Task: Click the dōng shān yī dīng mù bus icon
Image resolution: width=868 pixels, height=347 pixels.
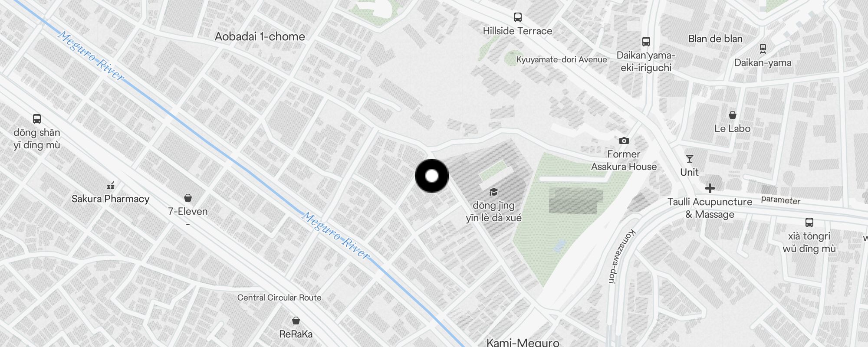Action: point(37,119)
